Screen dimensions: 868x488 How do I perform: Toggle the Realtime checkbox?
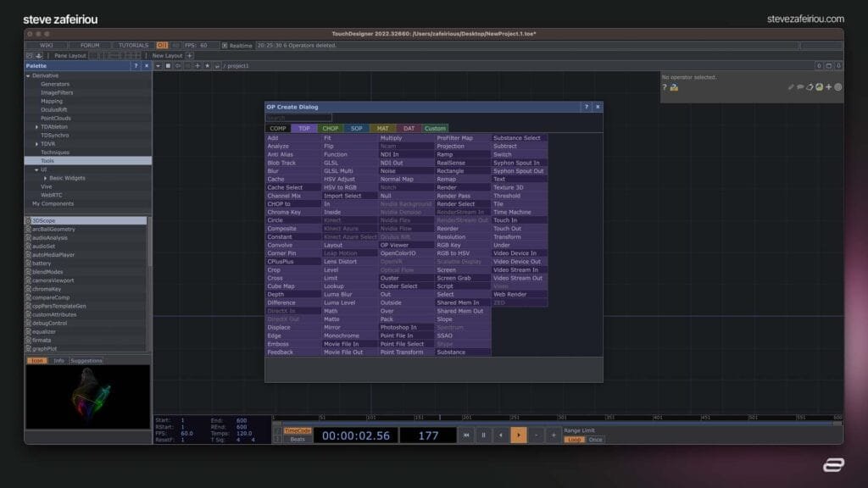[225, 46]
